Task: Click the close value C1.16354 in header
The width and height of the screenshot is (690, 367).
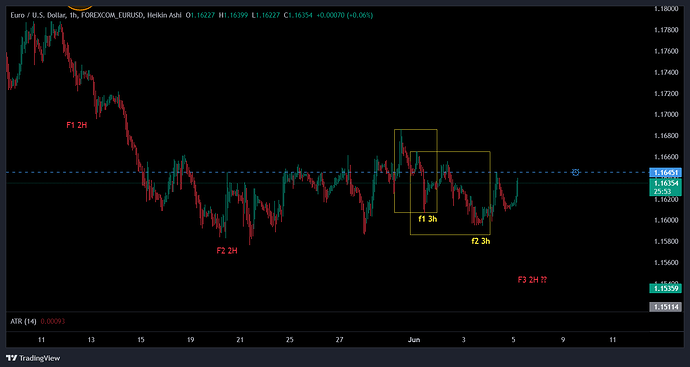Action: click(298, 15)
